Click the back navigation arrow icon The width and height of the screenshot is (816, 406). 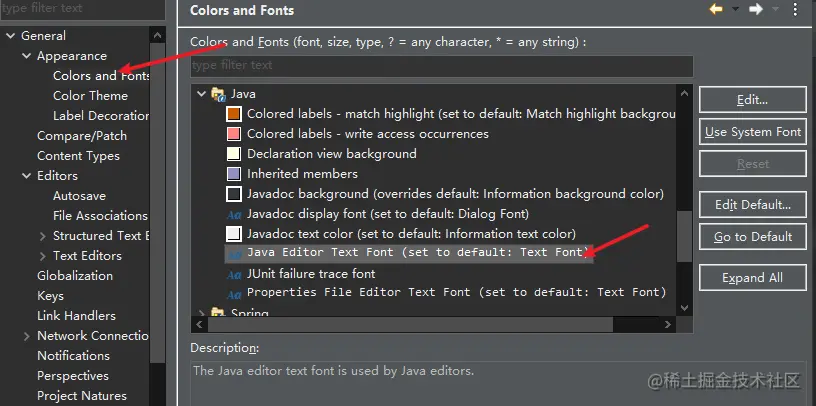click(x=717, y=9)
